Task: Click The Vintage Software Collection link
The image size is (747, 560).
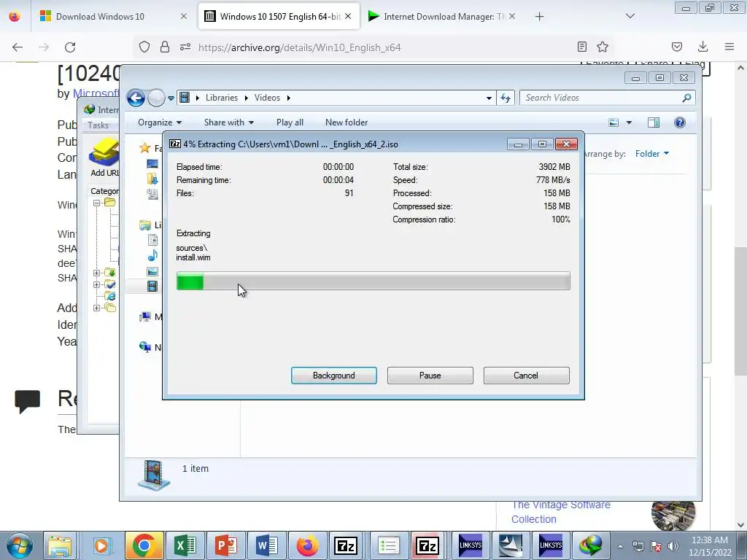Action: (x=561, y=512)
